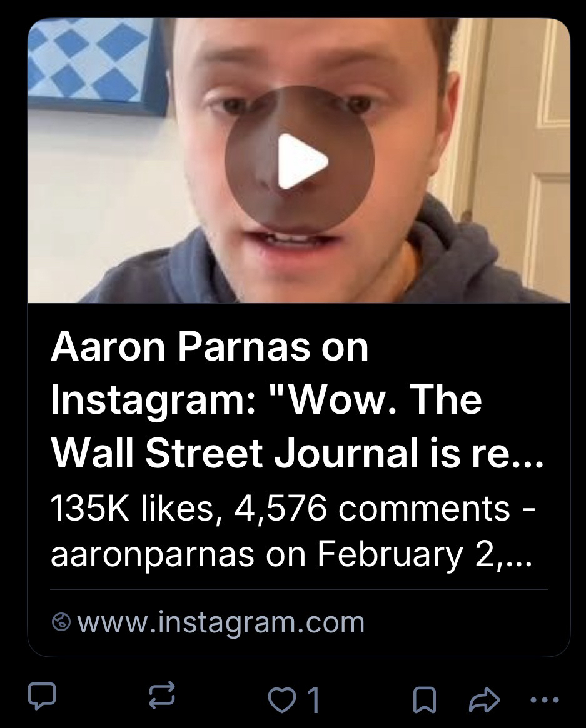Open the reply speech bubble icon
This screenshot has width=586, height=728.
[42, 696]
